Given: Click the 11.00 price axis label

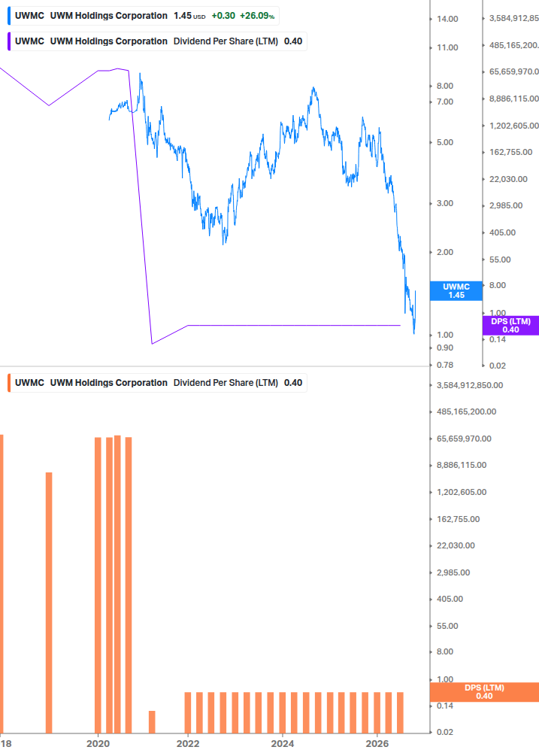Looking at the screenshot, I should click(447, 47).
